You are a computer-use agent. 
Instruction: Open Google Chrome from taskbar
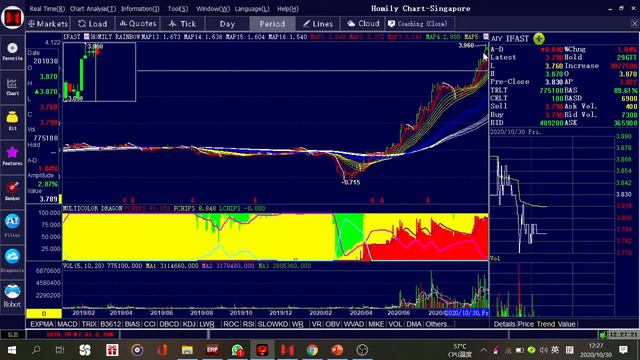[312, 350]
